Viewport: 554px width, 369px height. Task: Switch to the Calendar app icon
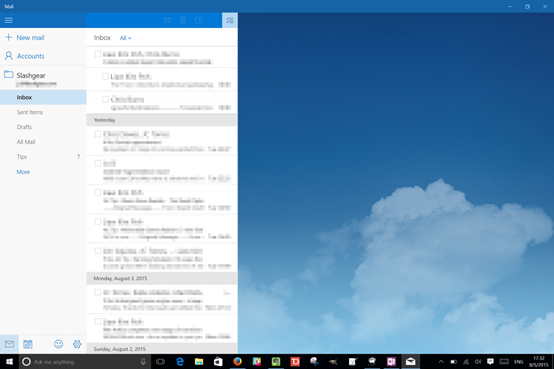click(28, 344)
